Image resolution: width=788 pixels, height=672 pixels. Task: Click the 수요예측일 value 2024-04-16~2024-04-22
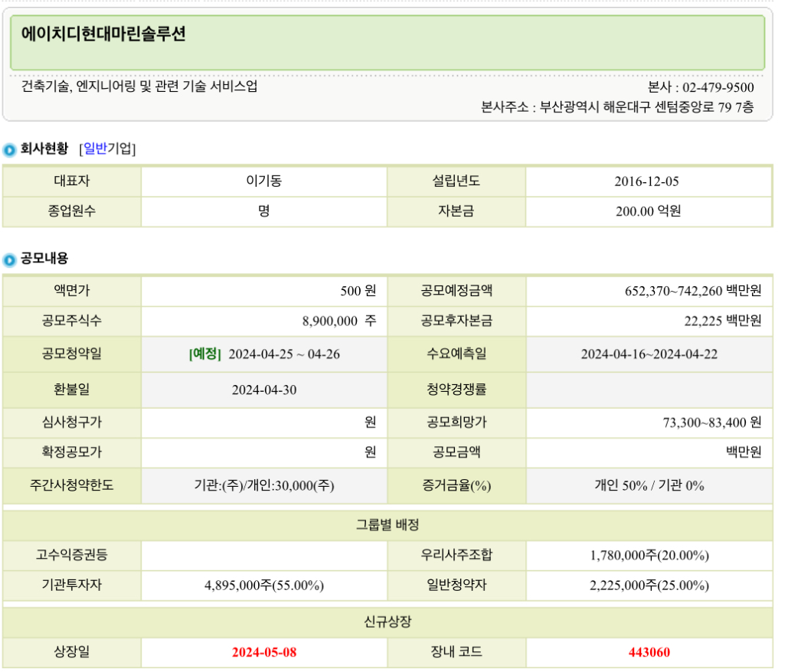[649, 354]
